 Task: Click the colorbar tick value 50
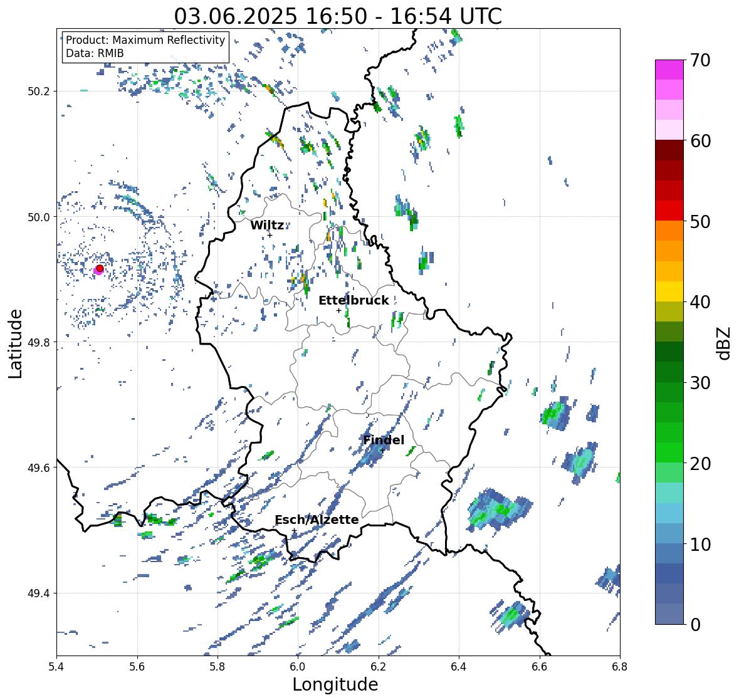(700, 221)
